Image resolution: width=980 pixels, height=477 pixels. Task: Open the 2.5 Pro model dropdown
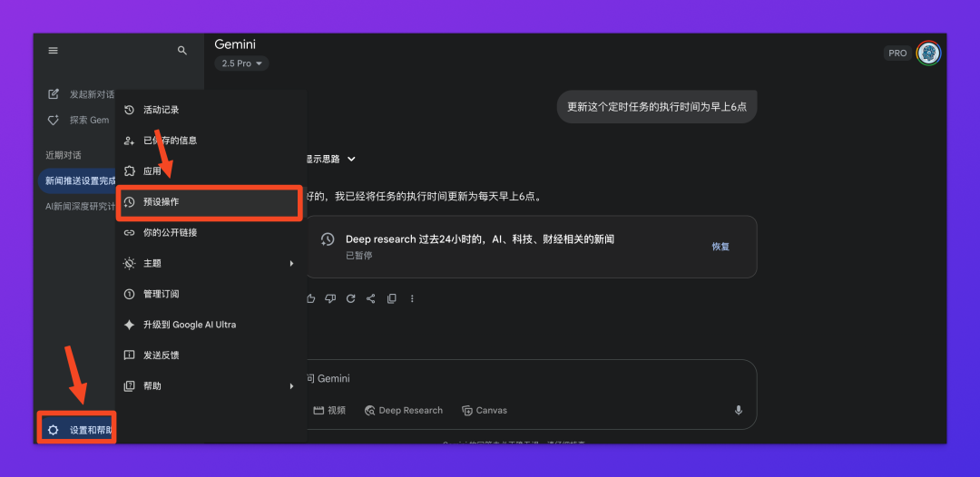(242, 63)
